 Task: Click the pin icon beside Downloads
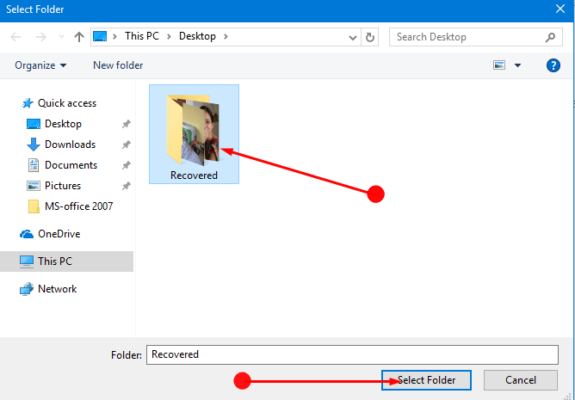(x=126, y=145)
